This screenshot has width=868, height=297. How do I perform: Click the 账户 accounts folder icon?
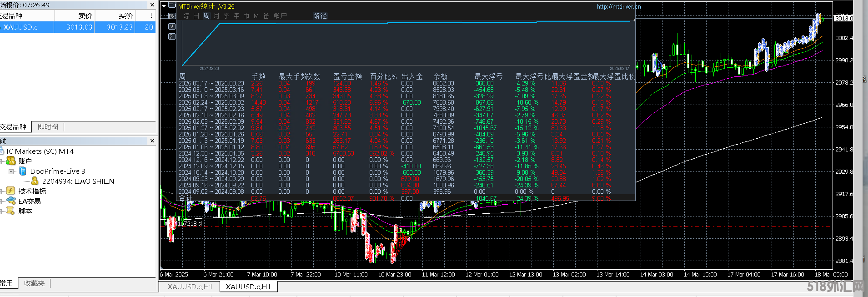pyautogui.click(x=11, y=161)
